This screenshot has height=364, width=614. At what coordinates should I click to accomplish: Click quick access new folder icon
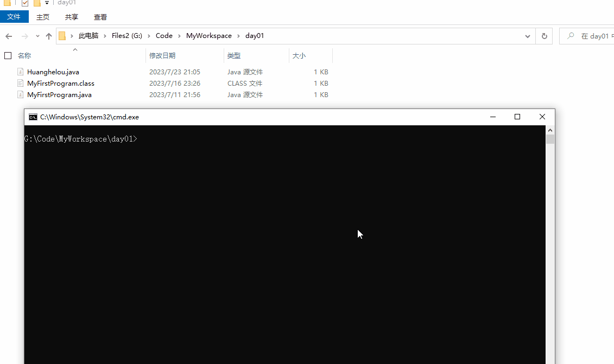pos(37,3)
